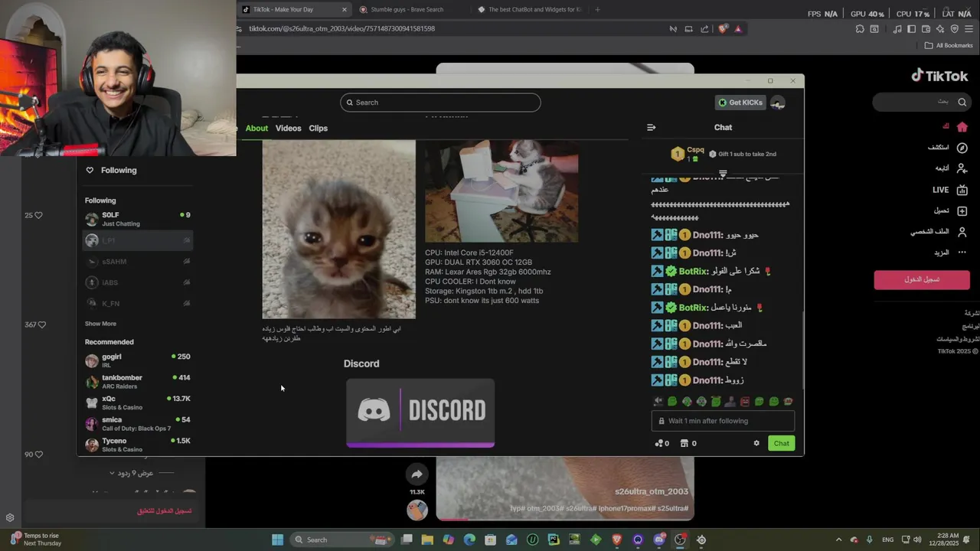Image resolution: width=980 pixels, height=551 pixels.
Task: Click the share page icon in address bar
Action: (704, 29)
